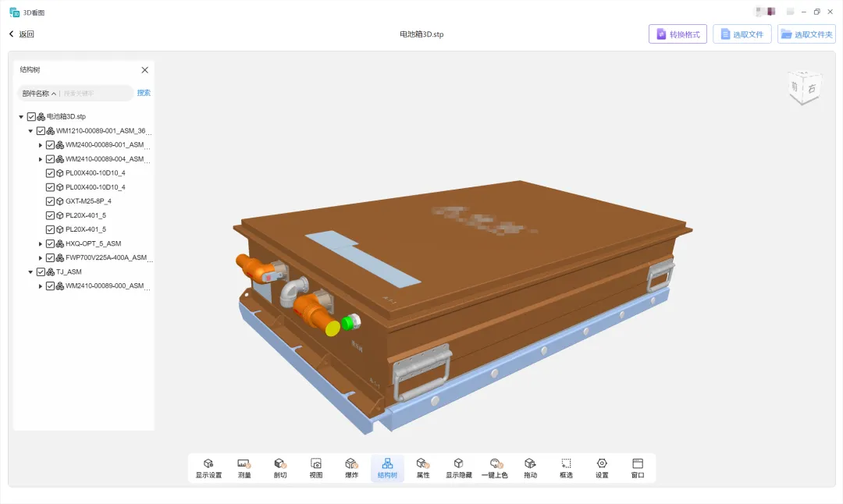The width and height of the screenshot is (843, 504).
Task: Select the HXQ-OPT_5_ASM row label
Action: [93, 243]
